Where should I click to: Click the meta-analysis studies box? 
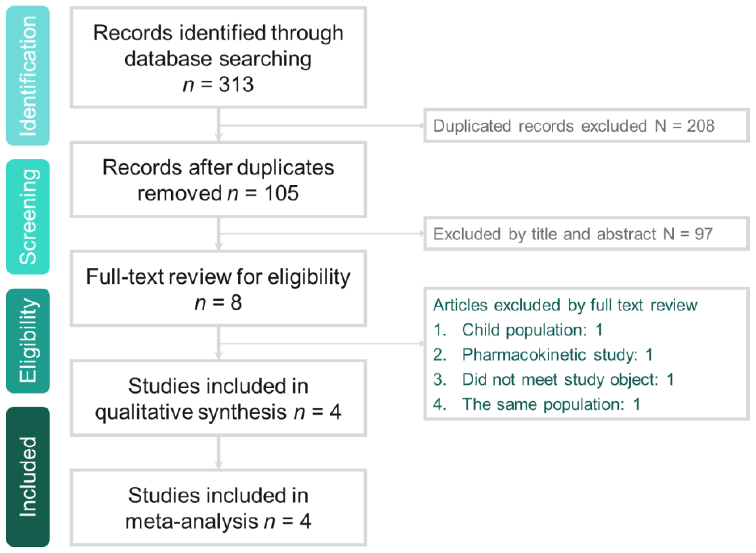click(x=218, y=507)
